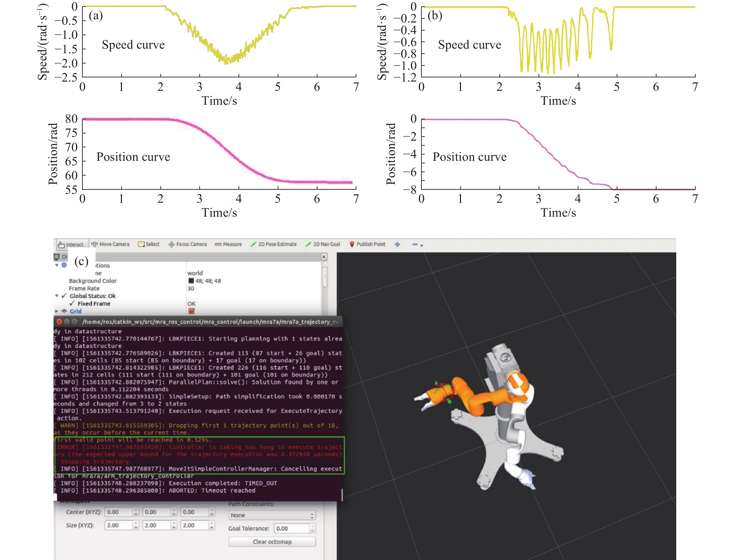Click the Size Y spinner arrows
730x560 pixels.
pos(174,525)
